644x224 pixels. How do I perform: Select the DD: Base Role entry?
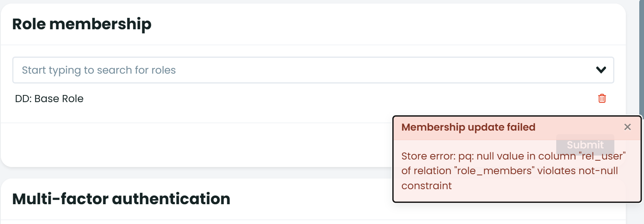coord(49,99)
